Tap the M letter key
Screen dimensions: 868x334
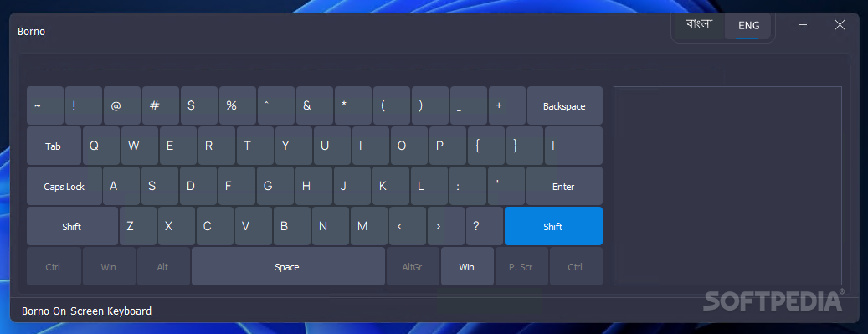(x=368, y=226)
